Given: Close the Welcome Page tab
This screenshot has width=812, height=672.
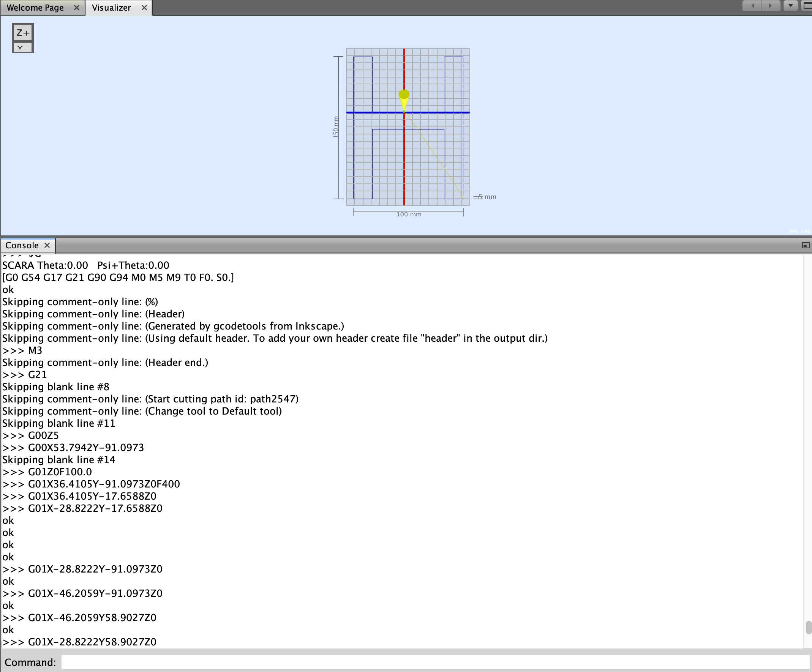Looking at the screenshot, I should click(x=77, y=8).
